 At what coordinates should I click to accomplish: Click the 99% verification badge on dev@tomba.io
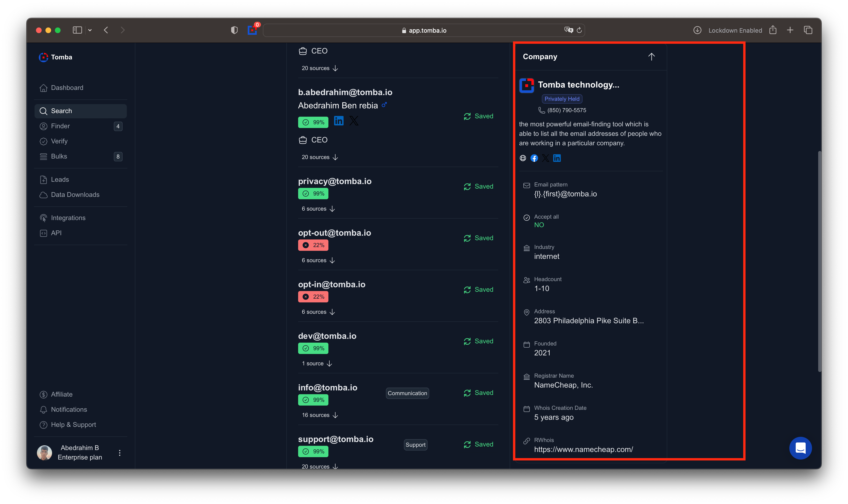click(x=313, y=348)
